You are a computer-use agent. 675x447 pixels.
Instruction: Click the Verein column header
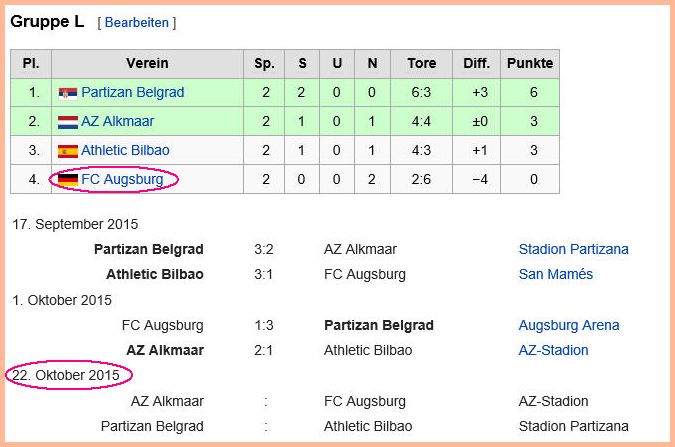click(147, 64)
